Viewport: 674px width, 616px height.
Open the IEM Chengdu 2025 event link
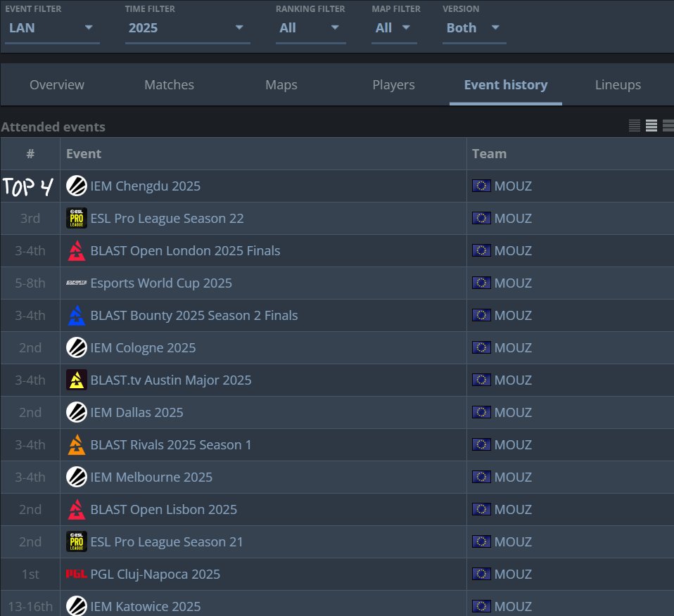[146, 186]
